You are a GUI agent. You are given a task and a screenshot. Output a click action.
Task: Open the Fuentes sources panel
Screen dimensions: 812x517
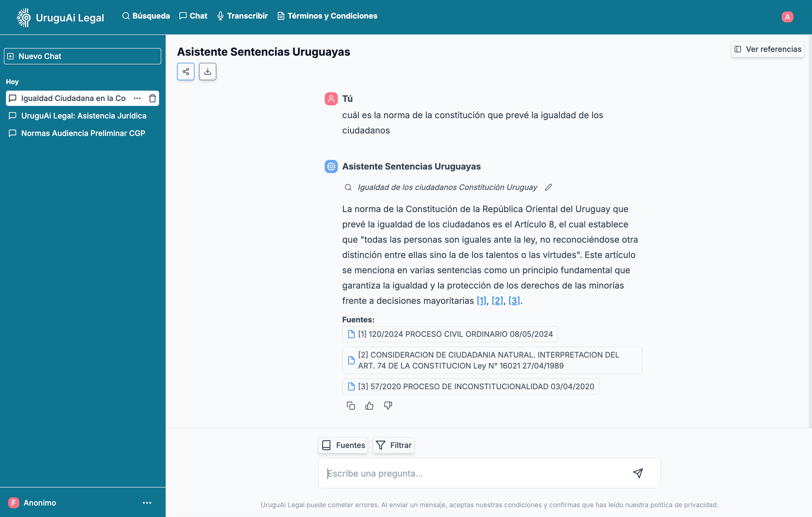coord(343,445)
